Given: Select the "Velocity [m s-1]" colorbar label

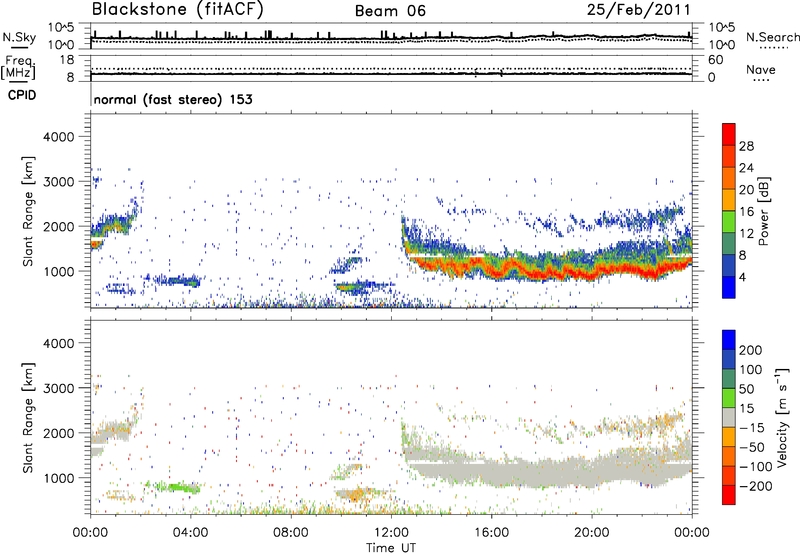Looking at the screenshot, I should 782,417.
